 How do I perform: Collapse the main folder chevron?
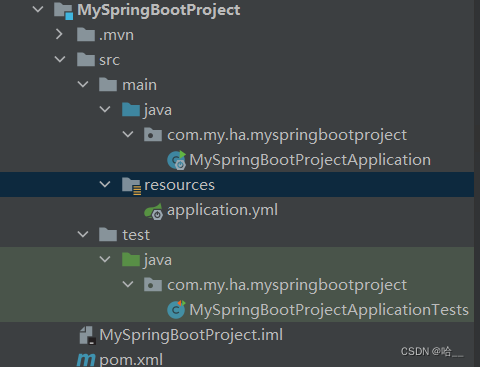(x=83, y=84)
